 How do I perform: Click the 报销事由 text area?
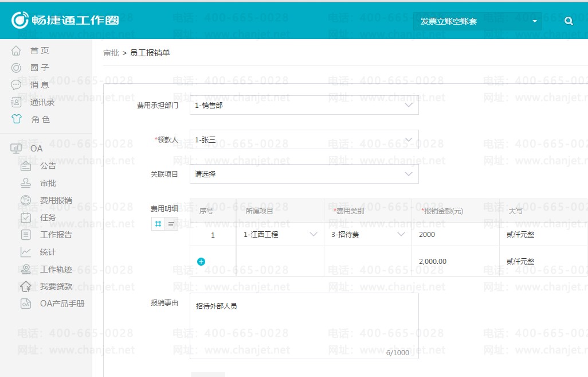pos(304,325)
